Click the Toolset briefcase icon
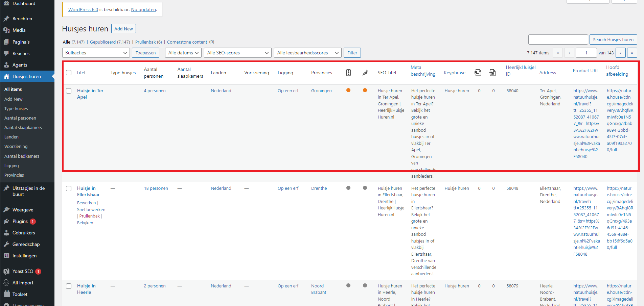The height and width of the screenshot is (306, 644). tap(6, 294)
